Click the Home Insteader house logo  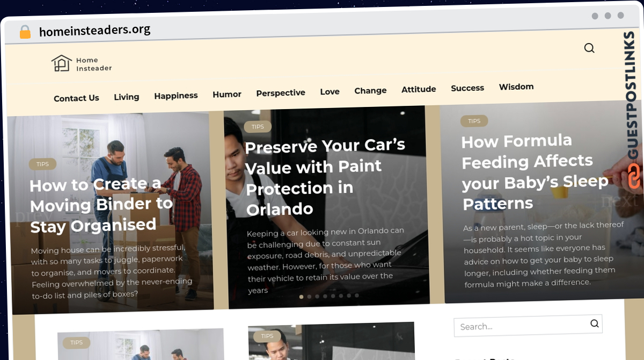(x=61, y=63)
